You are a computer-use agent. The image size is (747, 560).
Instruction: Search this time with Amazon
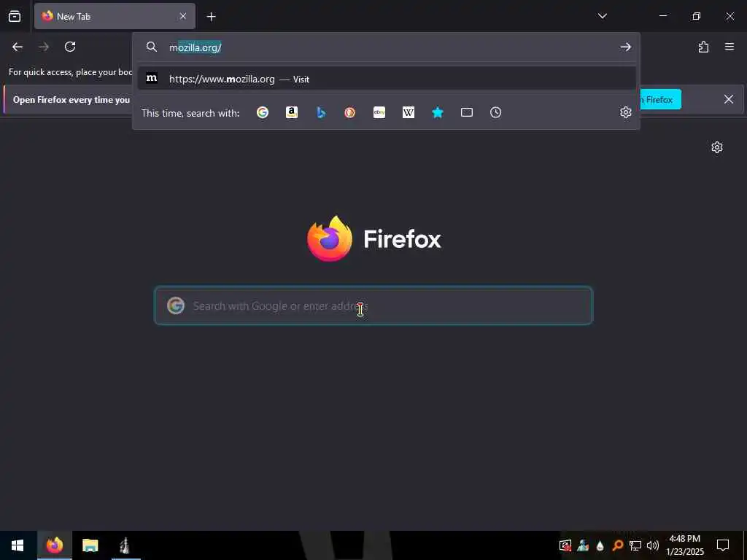[x=292, y=112]
